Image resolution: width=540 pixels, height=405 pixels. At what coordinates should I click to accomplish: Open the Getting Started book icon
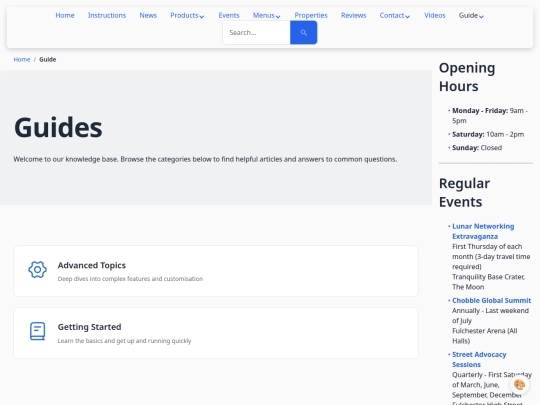pyautogui.click(x=38, y=331)
